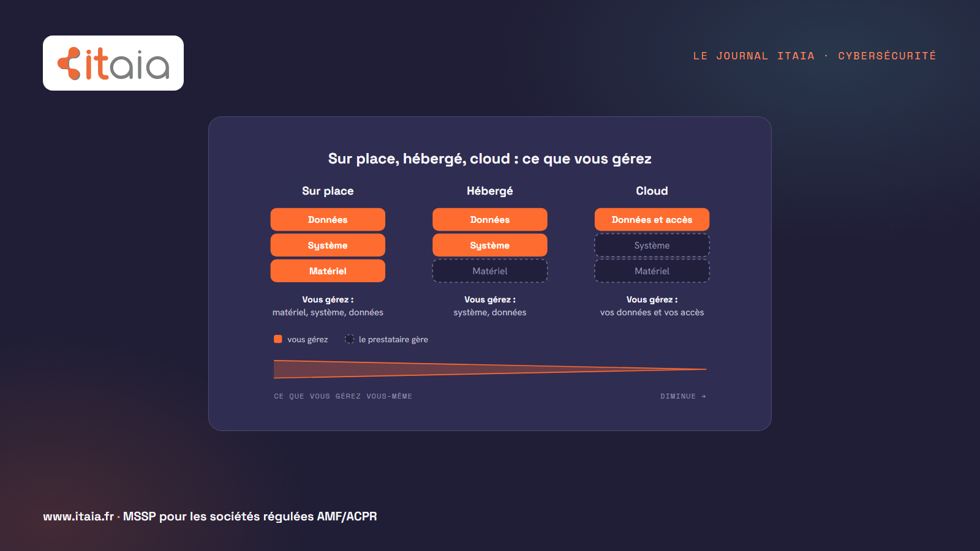Click the Système block under Sur place
Screen dimensions: 980x551
coord(328,246)
